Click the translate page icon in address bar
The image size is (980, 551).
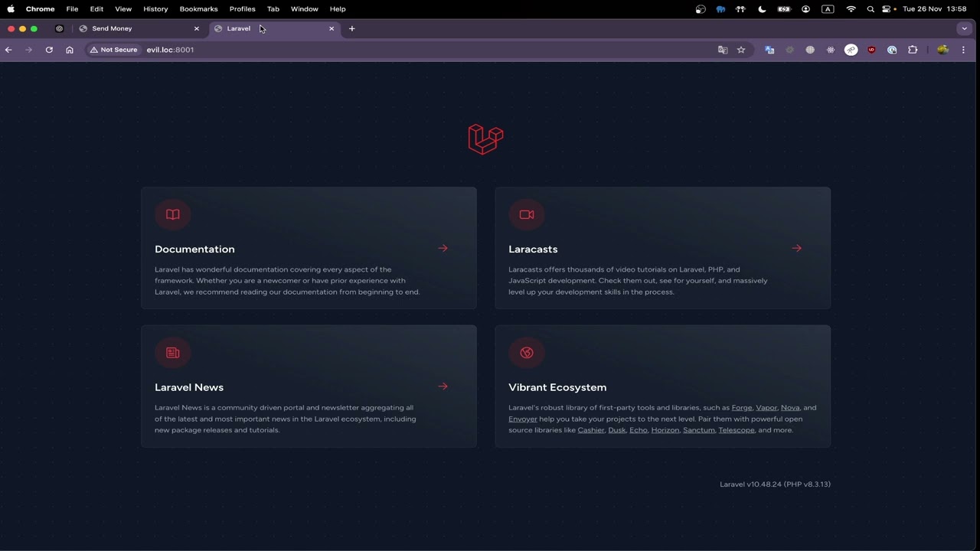[722, 50]
